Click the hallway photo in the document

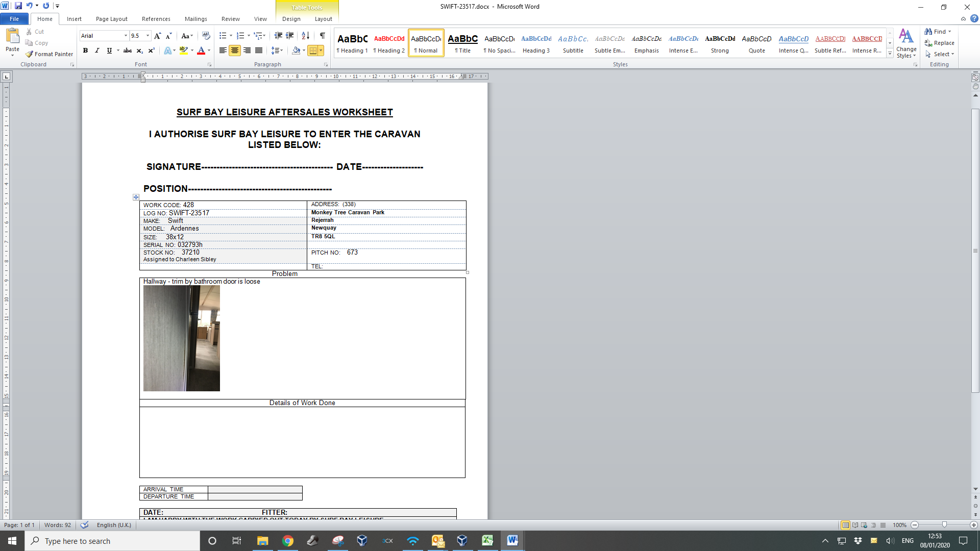coord(181,338)
